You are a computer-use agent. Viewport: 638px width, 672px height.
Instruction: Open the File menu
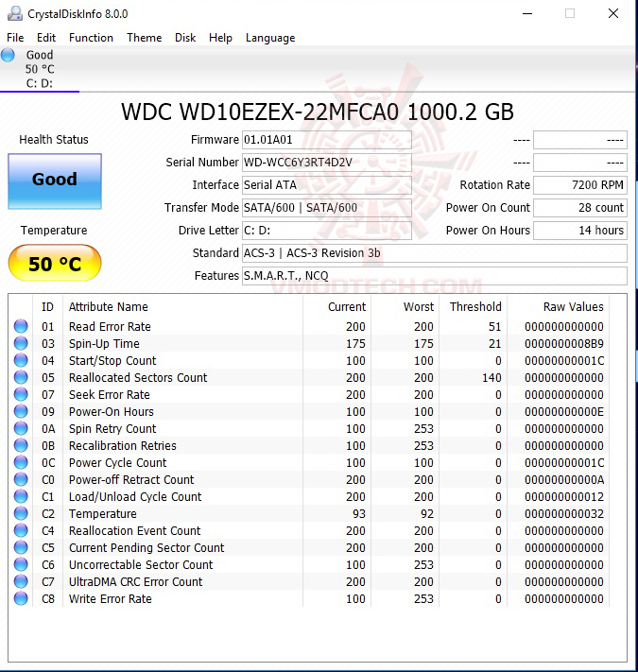15,38
